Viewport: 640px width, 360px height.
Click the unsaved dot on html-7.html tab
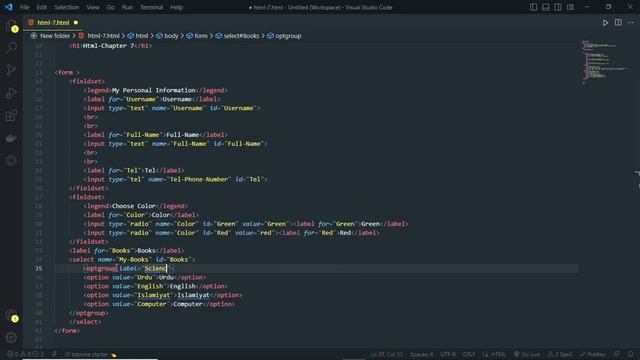[76, 22]
